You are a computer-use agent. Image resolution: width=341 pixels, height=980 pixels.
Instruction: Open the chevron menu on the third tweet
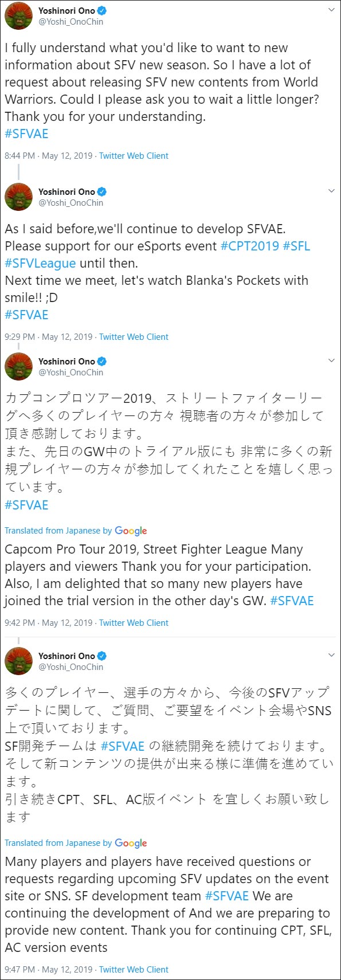pos(331,360)
